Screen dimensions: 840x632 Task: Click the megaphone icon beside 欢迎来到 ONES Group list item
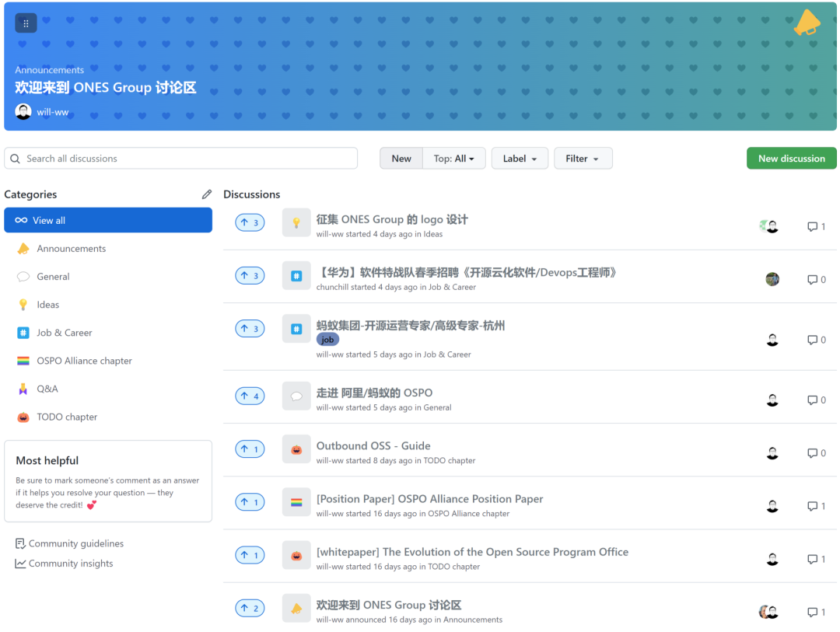tap(296, 609)
